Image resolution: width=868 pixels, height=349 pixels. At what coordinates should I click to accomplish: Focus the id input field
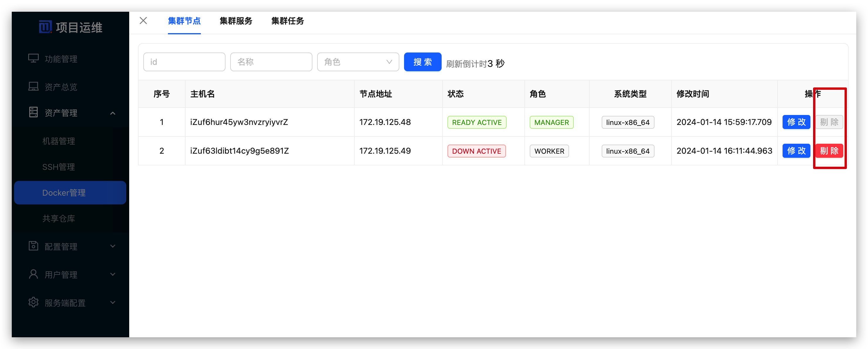(184, 62)
